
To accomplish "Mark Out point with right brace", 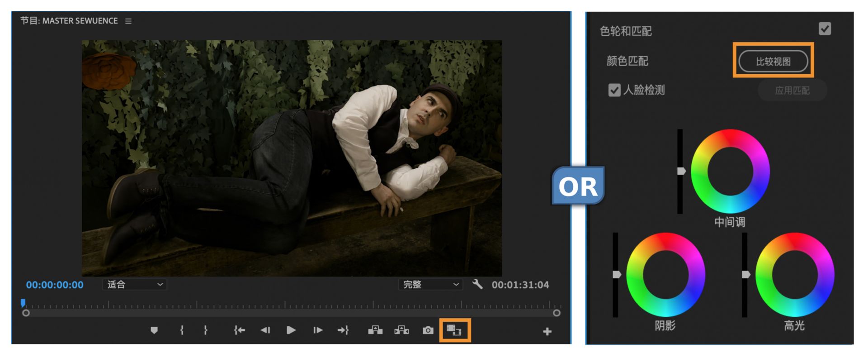I will click(206, 330).
